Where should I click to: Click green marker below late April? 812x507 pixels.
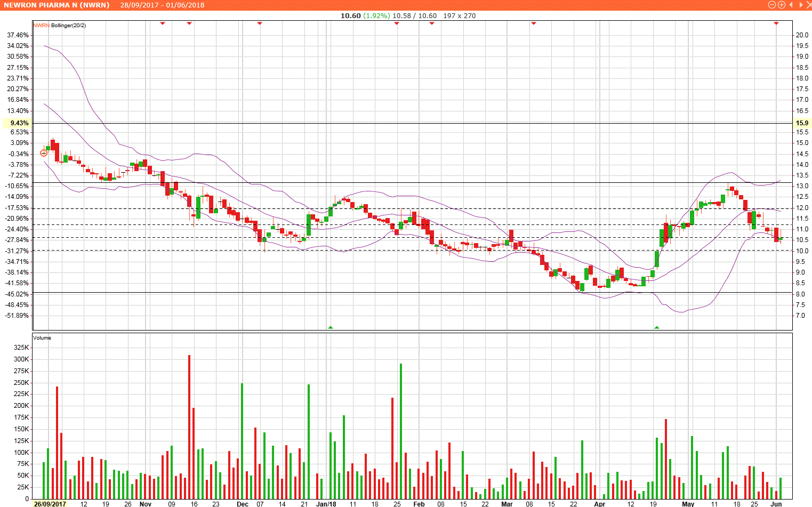tap(656, 327)
